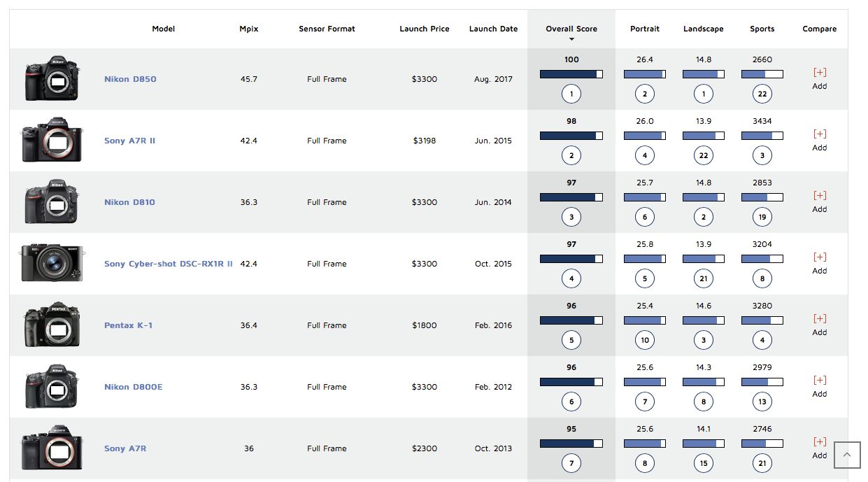
Task: Click the [+] Add icon for Nikon D850
Action: (x=820, y=78)
